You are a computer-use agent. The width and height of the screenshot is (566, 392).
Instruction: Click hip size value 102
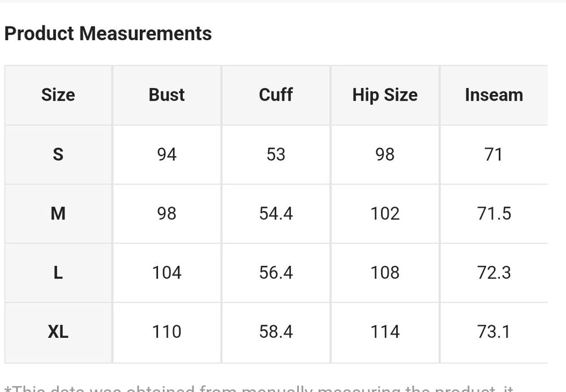[x=385, y=213]
